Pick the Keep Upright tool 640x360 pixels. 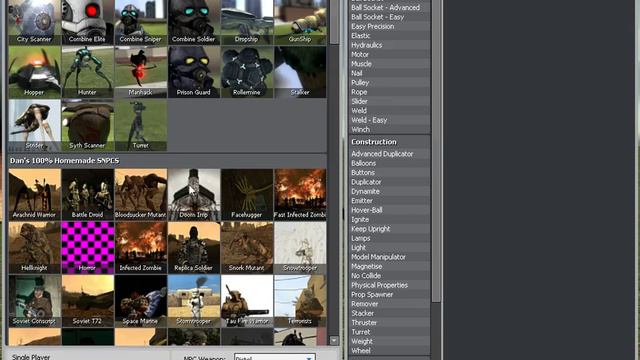[x=390, y=229]
